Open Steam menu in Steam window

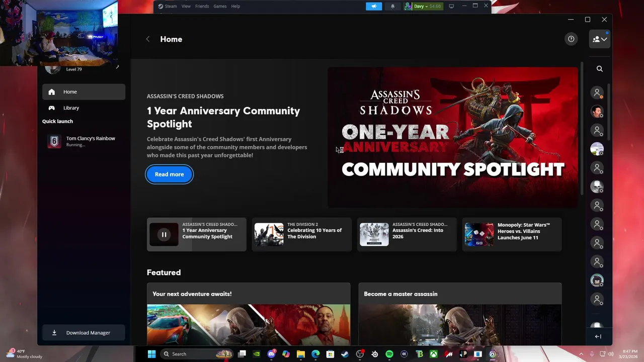click(x=168, y=6)
